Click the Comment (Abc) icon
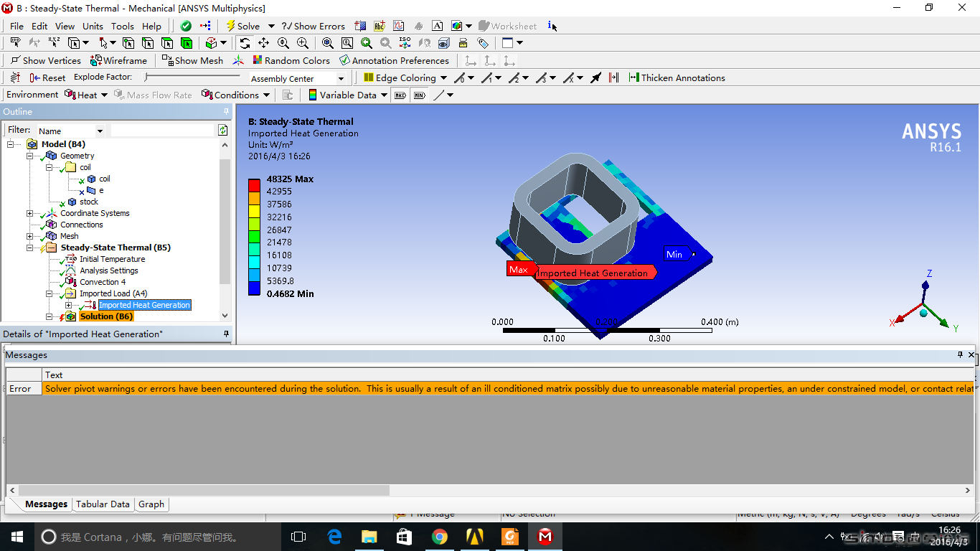Screen dimensions: 980x551 tap(380, 26)
